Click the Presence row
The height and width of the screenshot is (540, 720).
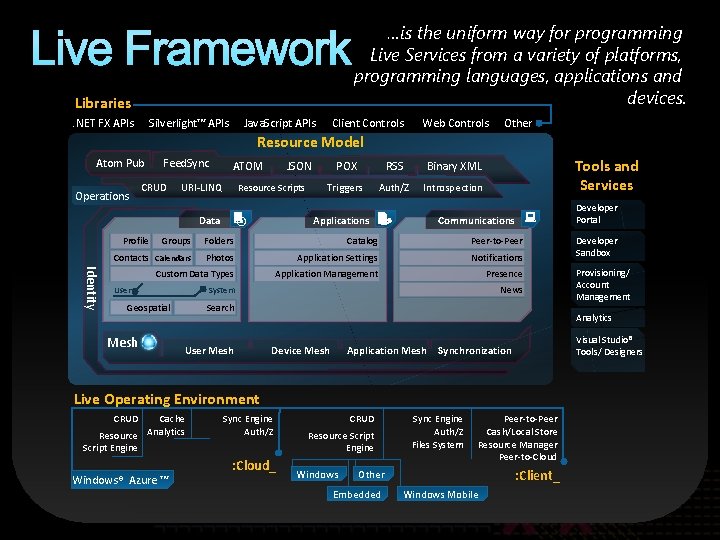[461, 274]
